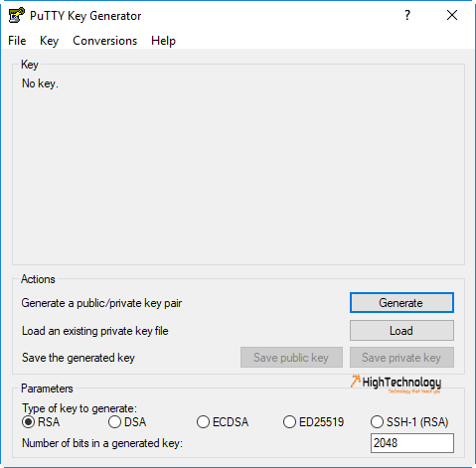Focus the number of bits field
This screenshot has width=476, height=468.
pos(412,443)
